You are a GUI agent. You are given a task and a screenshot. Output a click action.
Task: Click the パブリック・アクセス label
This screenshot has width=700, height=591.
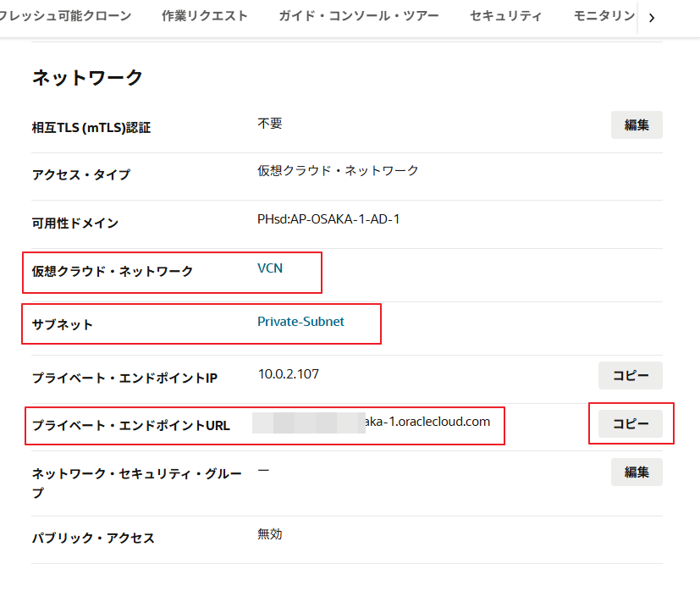coord(93,538)
